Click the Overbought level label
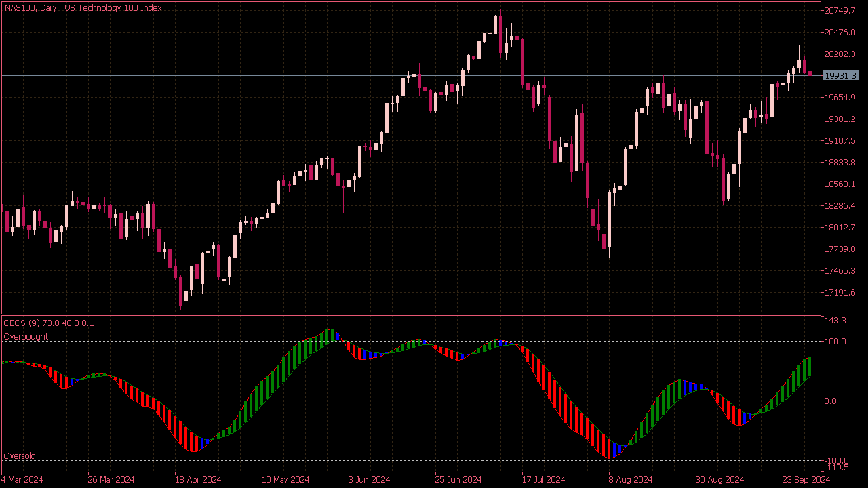 26,337
